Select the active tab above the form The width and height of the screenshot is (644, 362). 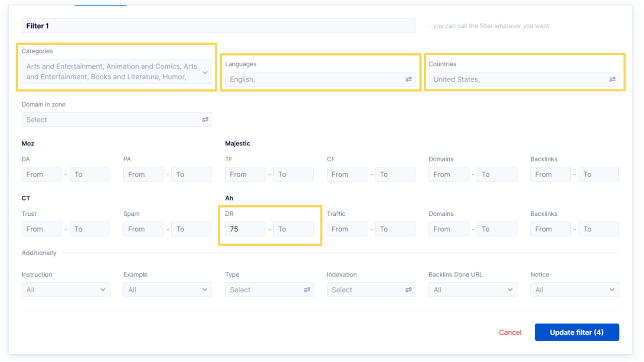tap(101, 2)
